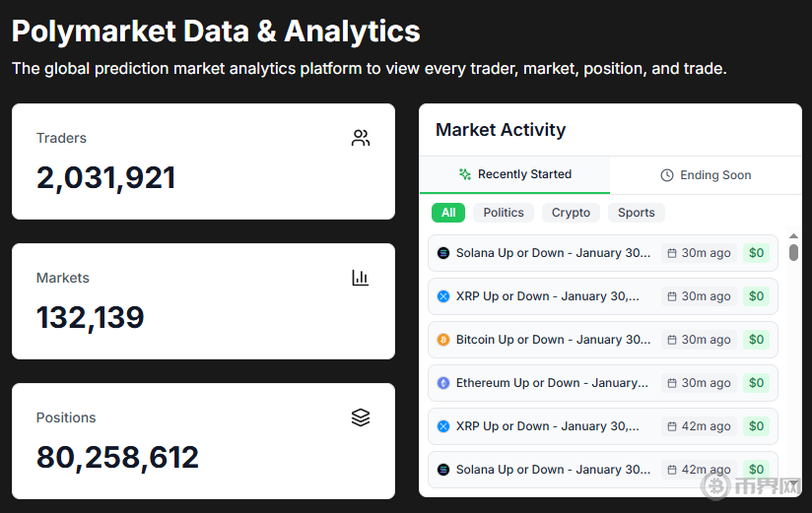Viewport: 812px width, 513px height.
Task: Click the clock icon beside Ending Soon
Action: [x=667, y=175]
